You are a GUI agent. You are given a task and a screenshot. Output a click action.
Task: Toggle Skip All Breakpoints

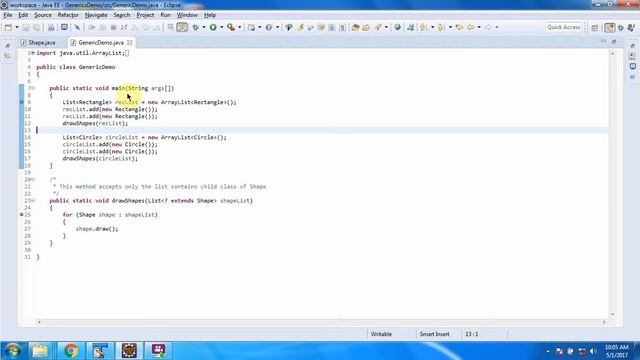(x=77, y=27)
